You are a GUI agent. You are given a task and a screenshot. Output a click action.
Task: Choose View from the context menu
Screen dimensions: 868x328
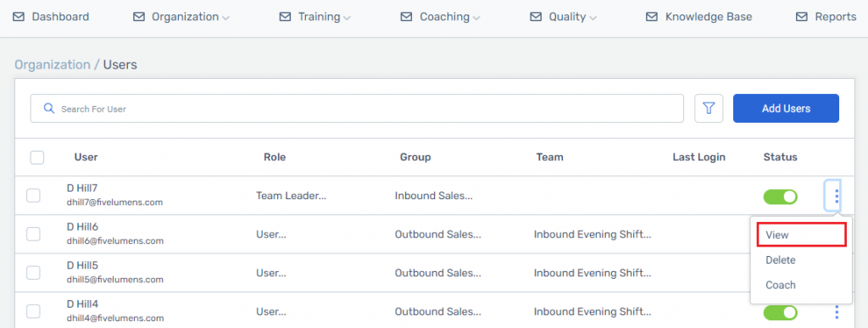[800, 235]
